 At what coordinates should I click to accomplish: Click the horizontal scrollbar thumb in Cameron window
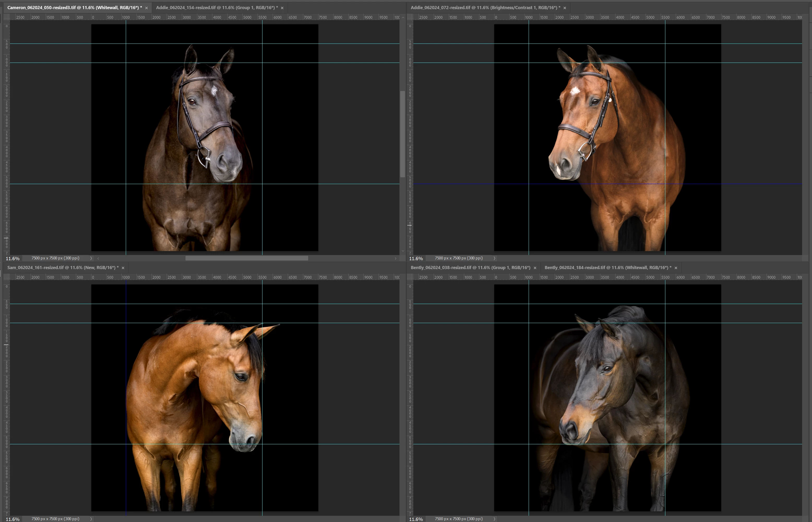pyautogui.click(x=247, y=258)
